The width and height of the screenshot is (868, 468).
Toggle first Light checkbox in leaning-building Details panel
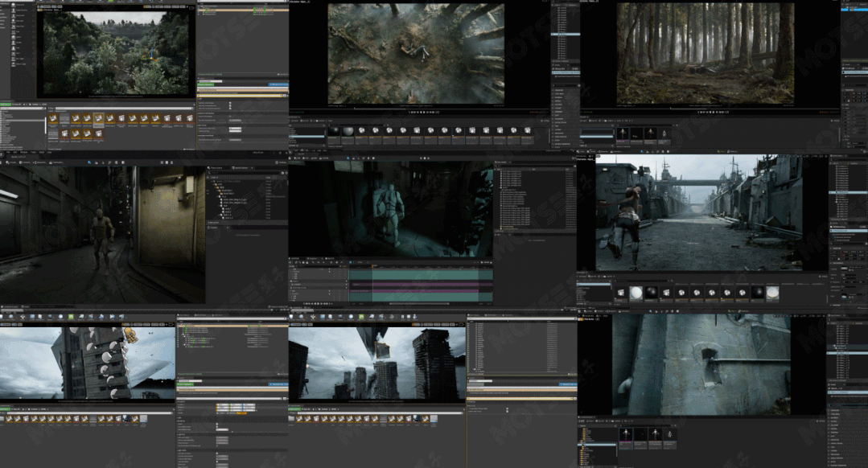pyautogui.click(x=217, y=425)
